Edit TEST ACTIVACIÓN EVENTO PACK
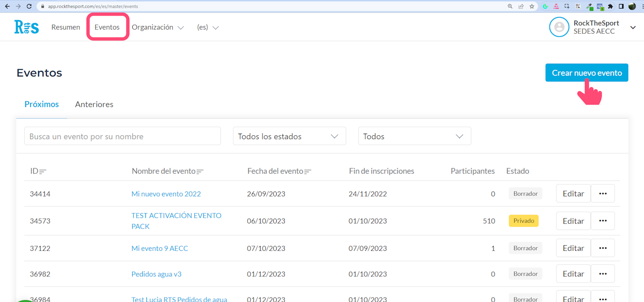This screenshot has width=644, height=302. 573,221
